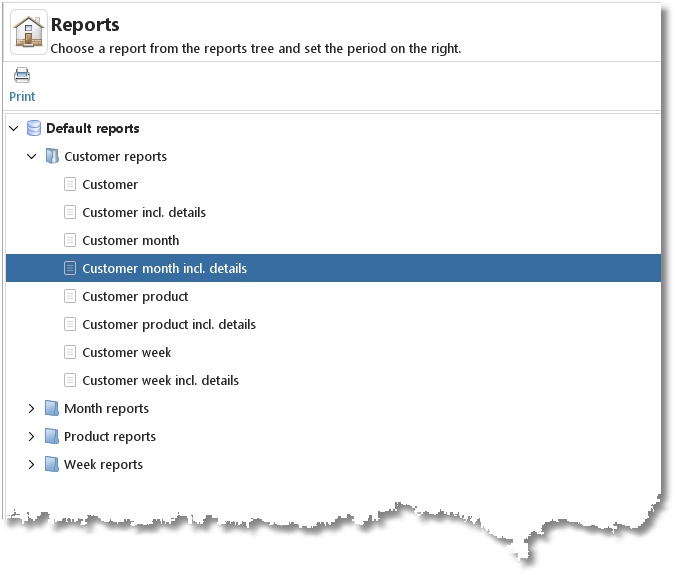Select the Customer report
This screenshot has width=675, height=575.
pyautogui.click(x=110, y=184)
